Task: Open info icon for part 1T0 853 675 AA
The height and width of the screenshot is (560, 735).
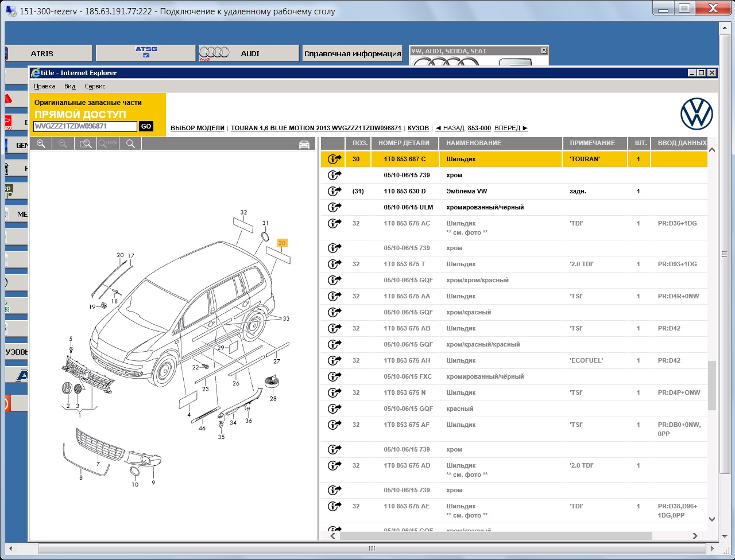Action: pyautogui.click(x=334, y=296)
